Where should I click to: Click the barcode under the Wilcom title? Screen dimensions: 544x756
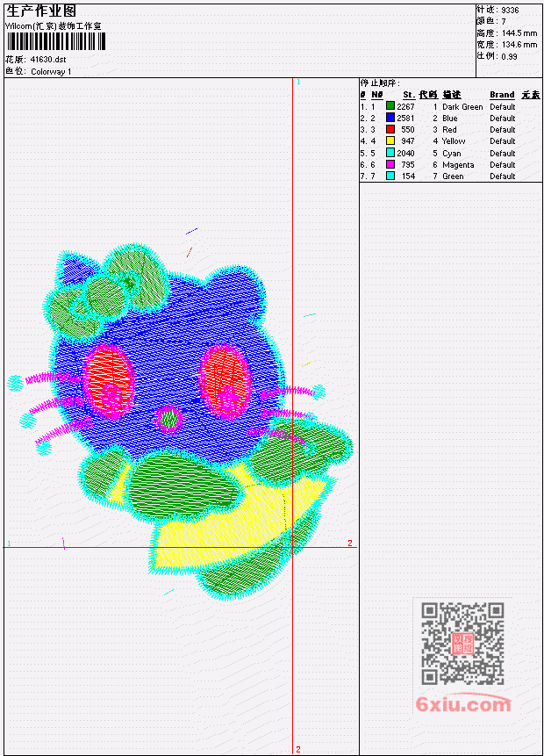click(55, 41)
